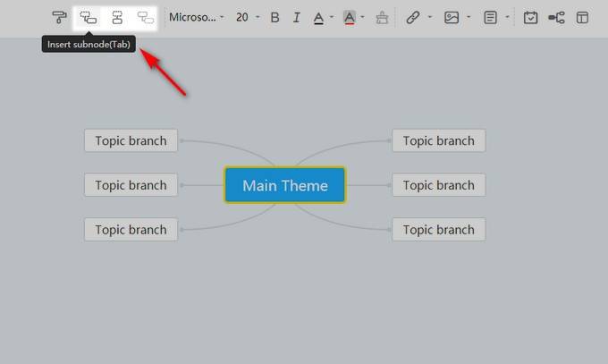
Task: Click the layout panel icon
Action: [582, 17]
